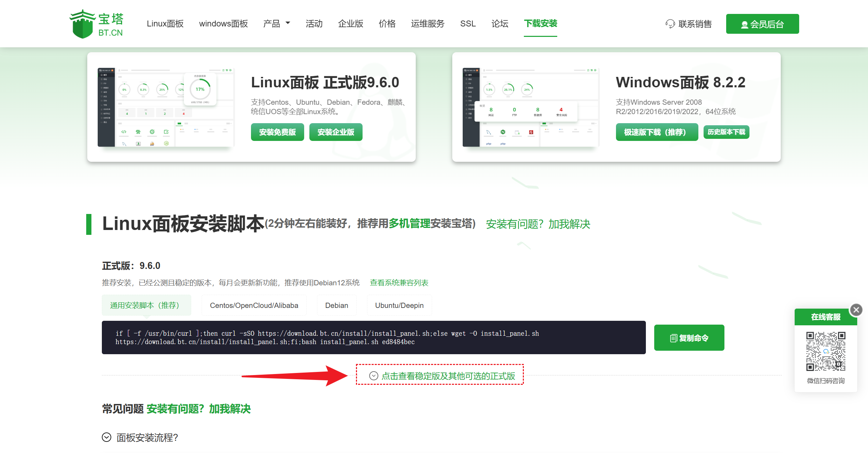Switch to the Debian script tab
This screenshot has width=868, height=453.
point(336,305)
